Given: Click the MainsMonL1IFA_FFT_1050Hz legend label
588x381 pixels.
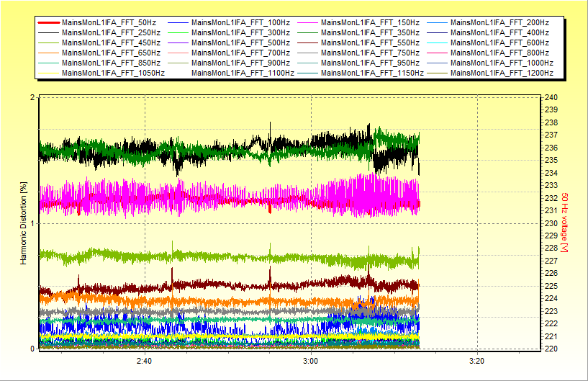Looking at the screenshot, I should click(113, 73).
